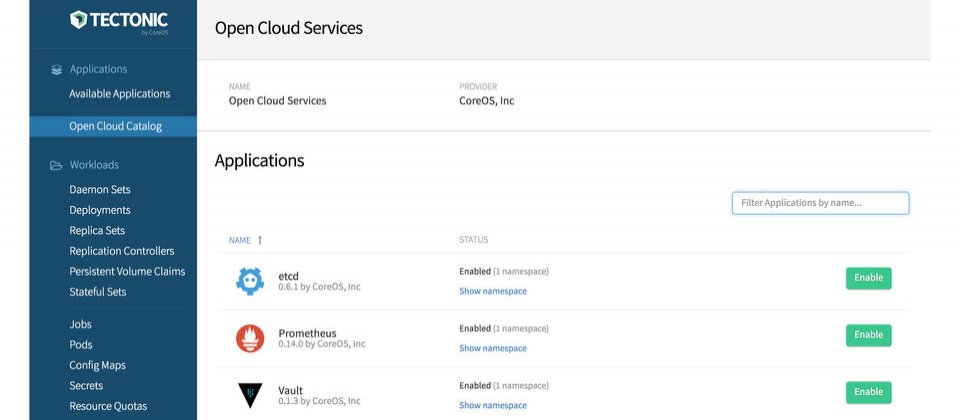Expand etcd's Show namespace link

click(x=493, y=291)
